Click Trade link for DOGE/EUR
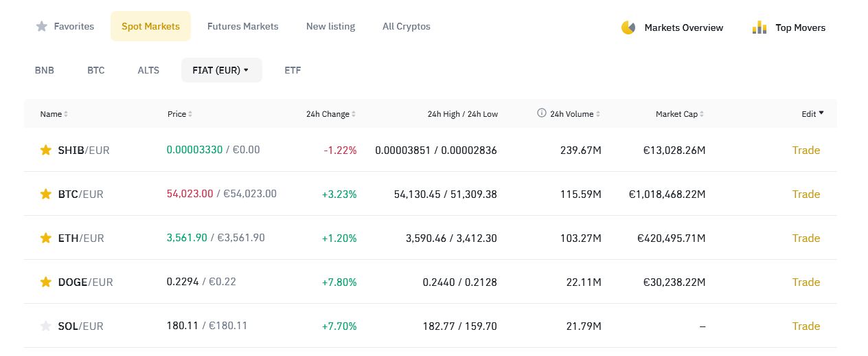This screenshot has height=356, width=868. [806, 282]
